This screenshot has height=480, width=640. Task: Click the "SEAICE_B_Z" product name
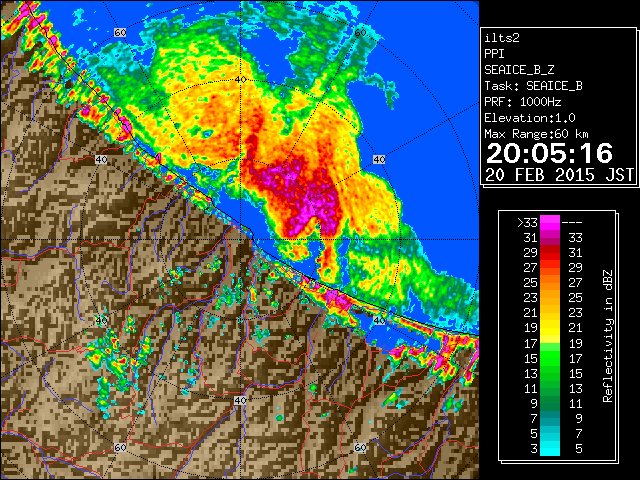pos(519,70)
